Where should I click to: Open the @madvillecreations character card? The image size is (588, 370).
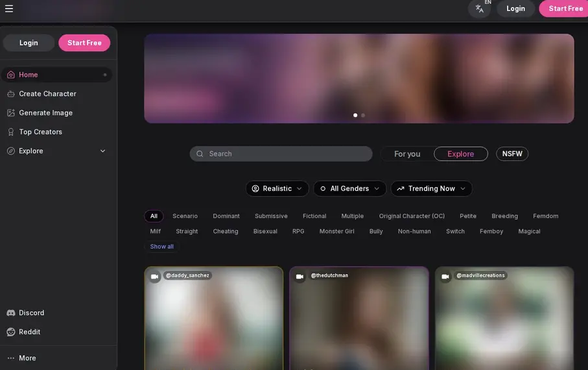coord(504,319)
